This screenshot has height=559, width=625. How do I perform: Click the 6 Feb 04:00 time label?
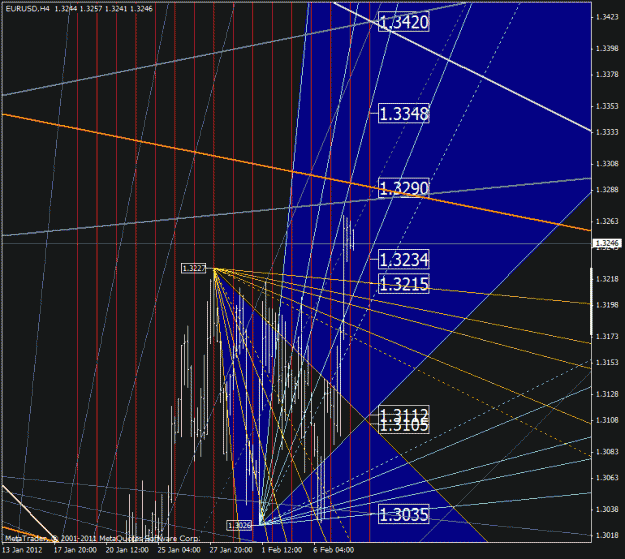(334, 550)
